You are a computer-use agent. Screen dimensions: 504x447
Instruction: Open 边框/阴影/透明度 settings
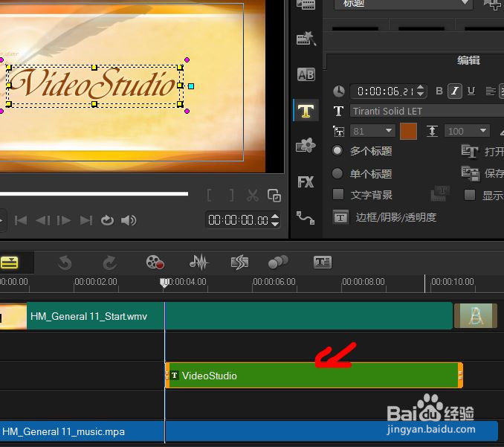click(385, 217)
